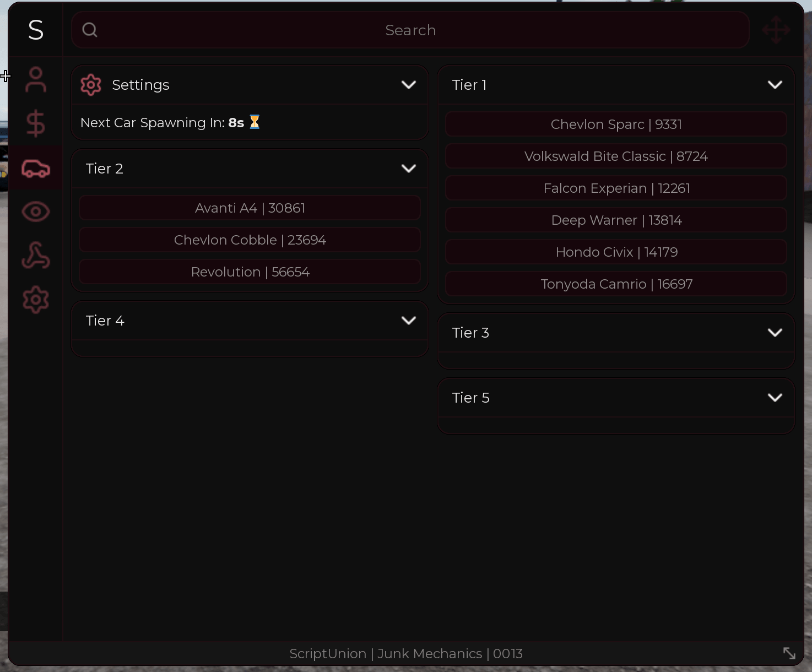This screenshot has height=672, width=812.
Task: Click the search magnifier icon
Action: coord(90,30)
